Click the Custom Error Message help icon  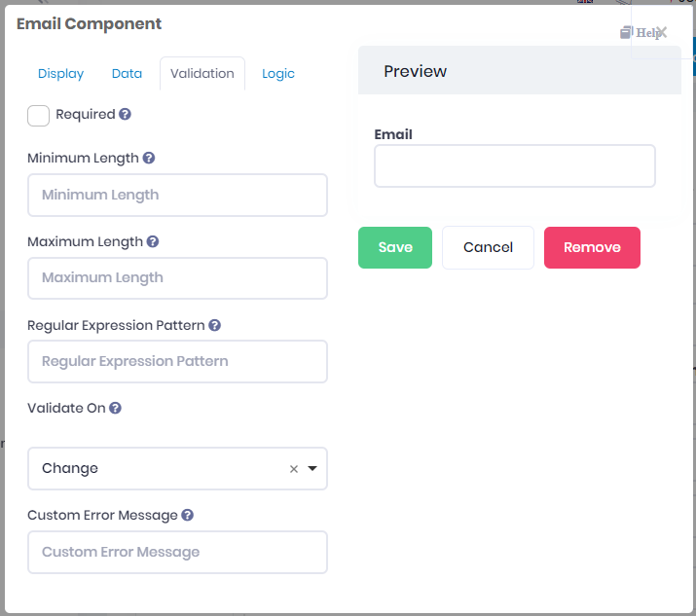click(x=188, y=515)
